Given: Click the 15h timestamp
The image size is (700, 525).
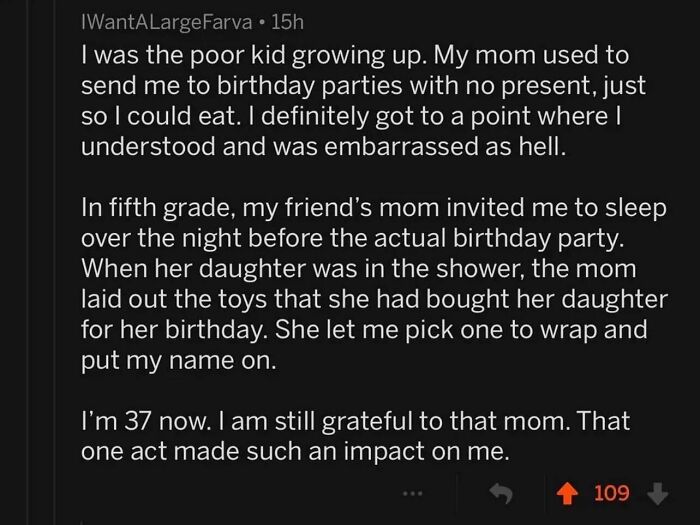Looking at the screenshot, I should [x=287, y=22].
